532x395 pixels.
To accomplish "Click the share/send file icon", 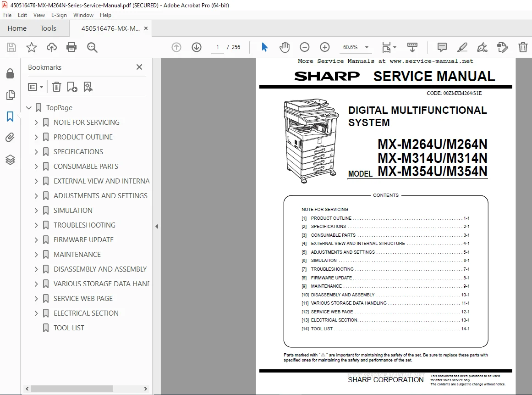I will pos(503,47).
